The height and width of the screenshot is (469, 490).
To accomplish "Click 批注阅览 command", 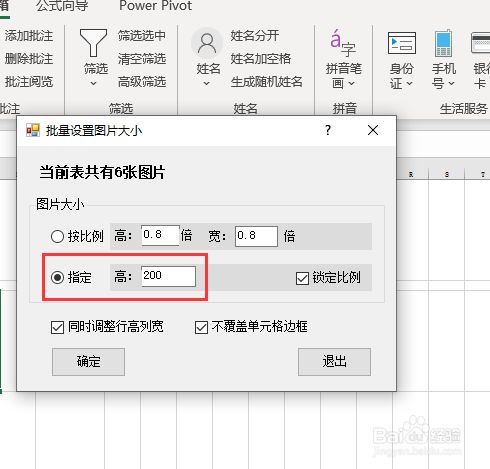I will pos(29,82).
